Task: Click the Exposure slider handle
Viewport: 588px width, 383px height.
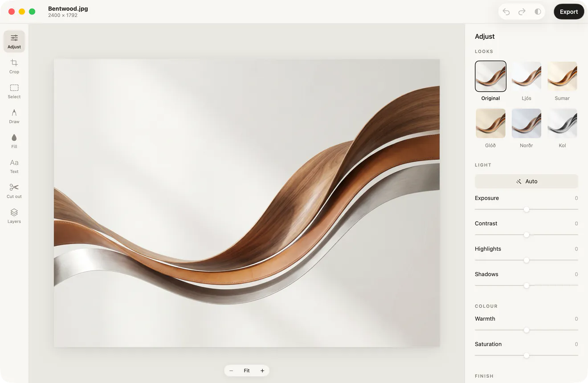Action: [527, 209]
